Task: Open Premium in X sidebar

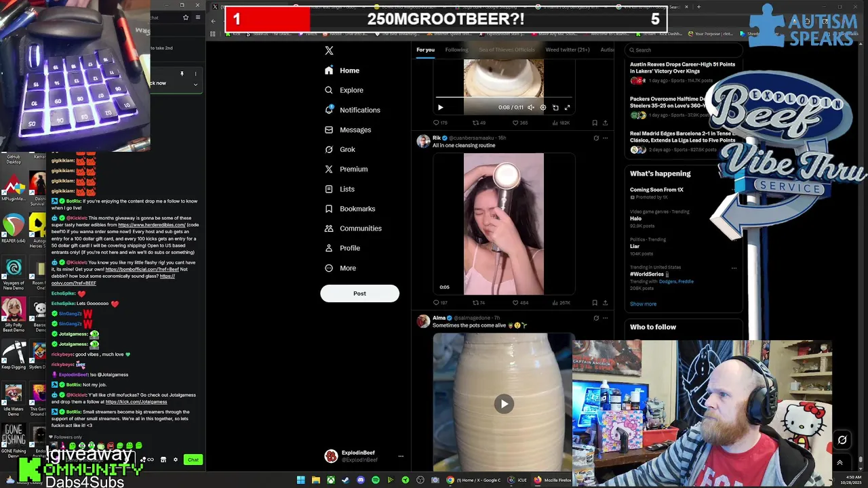Action: click(x=346, y=169)
